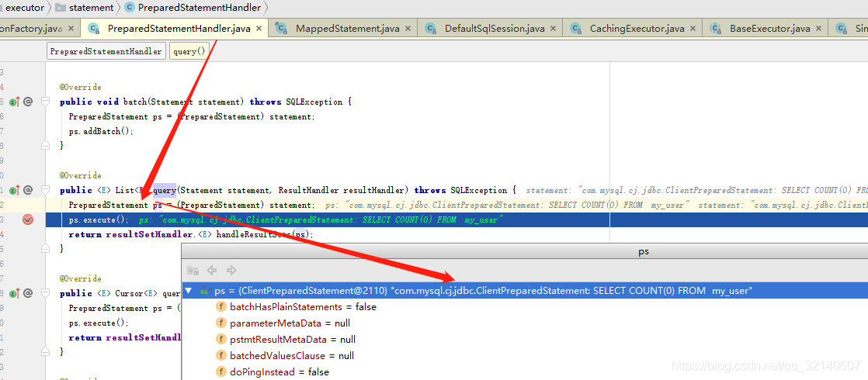Click the forward arrow in ps popup

(231, 271)
